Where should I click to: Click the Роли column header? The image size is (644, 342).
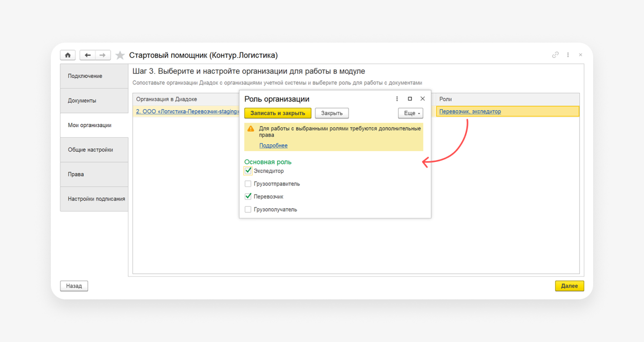[508, 99]
